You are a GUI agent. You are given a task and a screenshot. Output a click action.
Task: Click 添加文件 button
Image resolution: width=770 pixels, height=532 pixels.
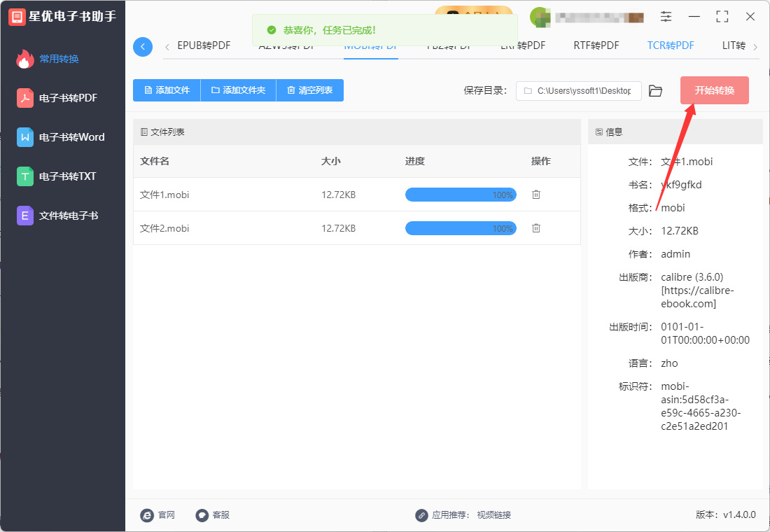click(167, 90)
